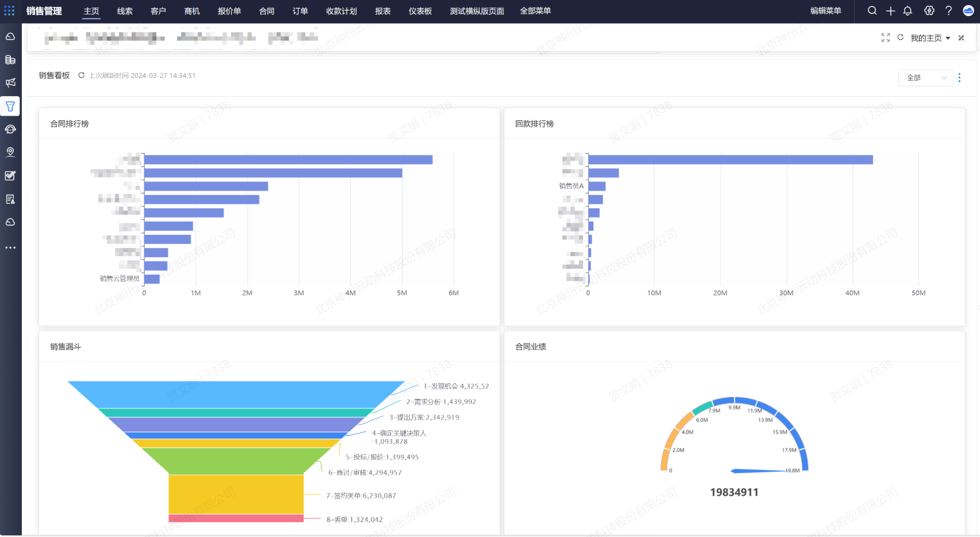Click the user avatar in top bar

pos(968,11)
